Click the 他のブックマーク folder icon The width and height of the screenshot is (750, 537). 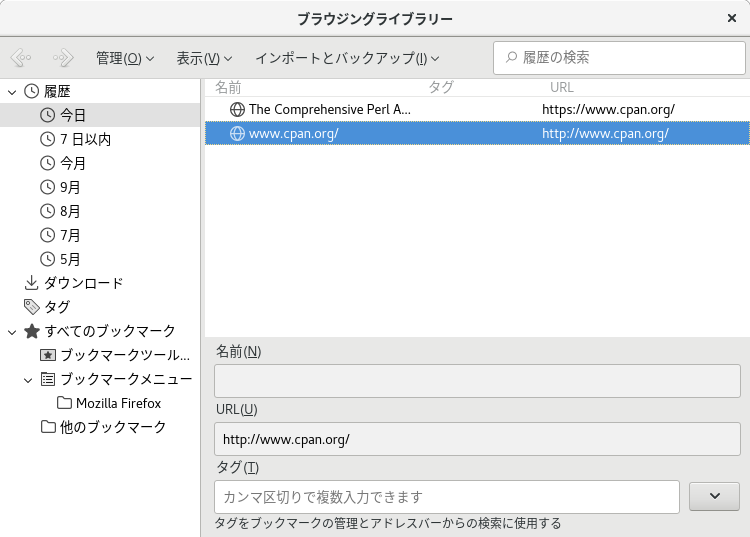coord(48,427)
